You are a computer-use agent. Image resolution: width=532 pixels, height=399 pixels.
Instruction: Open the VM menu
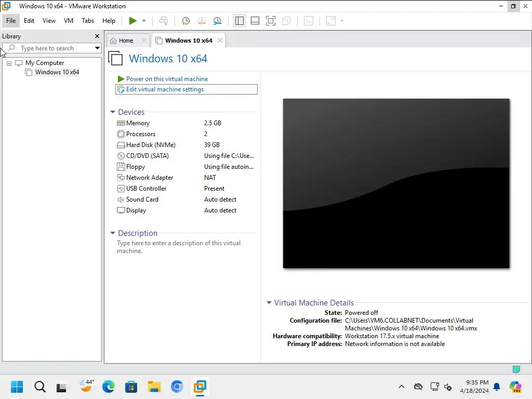point(69,21)
